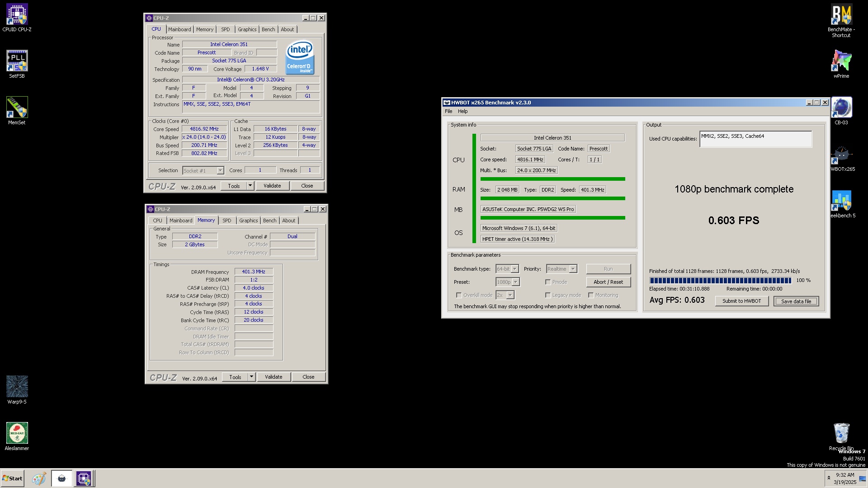Open About tab in top CPU-Z window
Image resolution: width=868 pixels, height=488 pixels.
[x=288, y=29]
